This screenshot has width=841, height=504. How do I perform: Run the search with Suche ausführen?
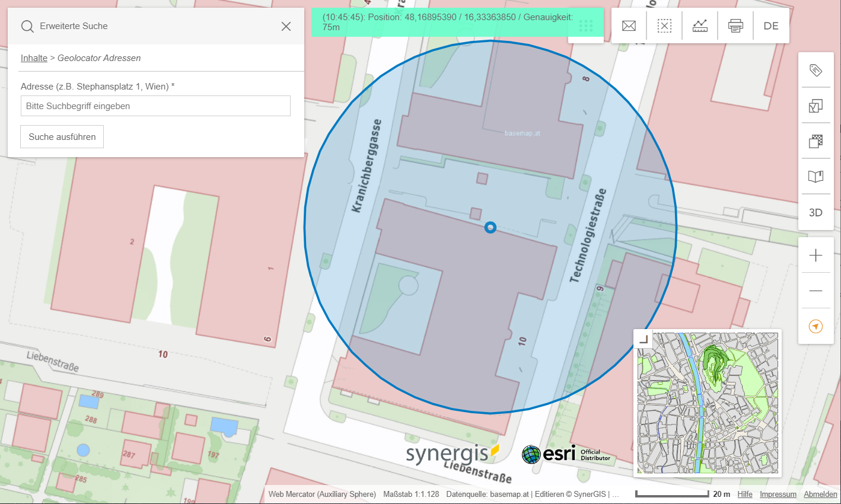(62, 136)
